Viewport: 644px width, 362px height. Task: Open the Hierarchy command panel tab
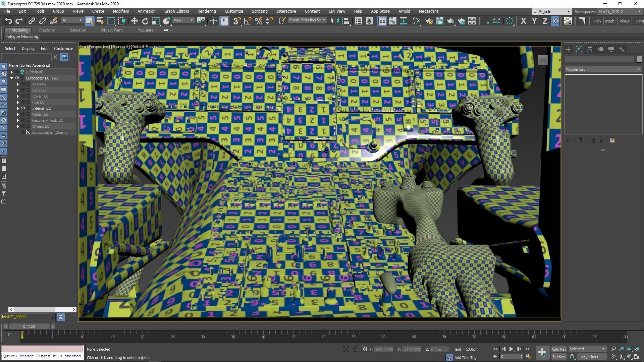(x=589, y=49)
